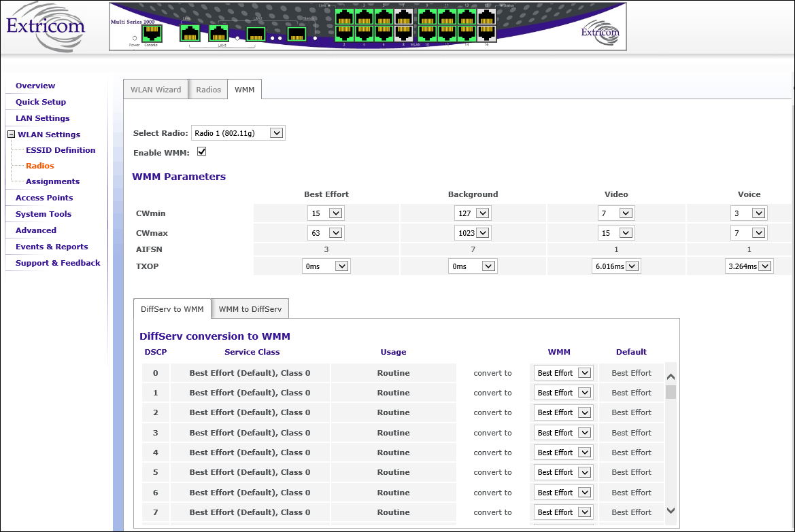Click WLAN port 4 on the device
The image size is (795, 532).
click(x=364, y=33)
